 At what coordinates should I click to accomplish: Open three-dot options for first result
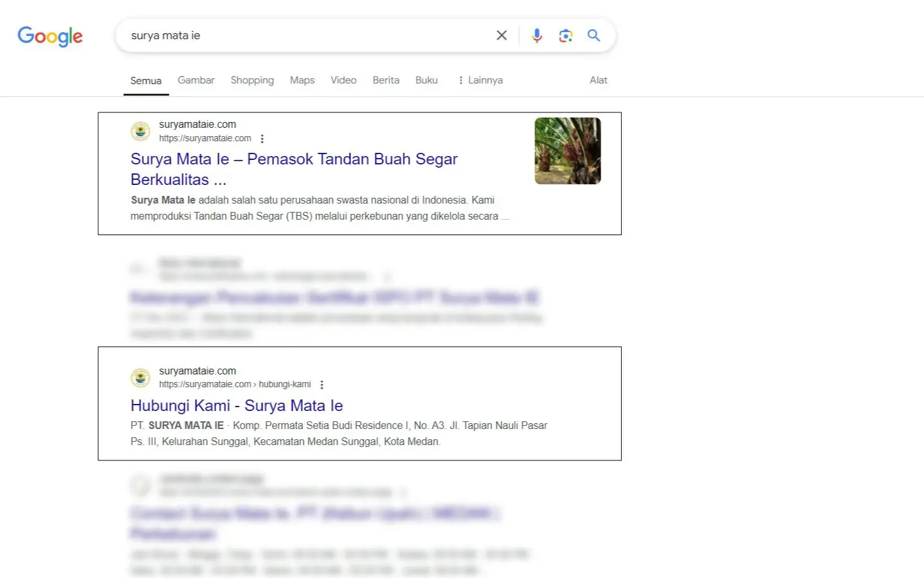pyautogui.click(x=262, y=138)
